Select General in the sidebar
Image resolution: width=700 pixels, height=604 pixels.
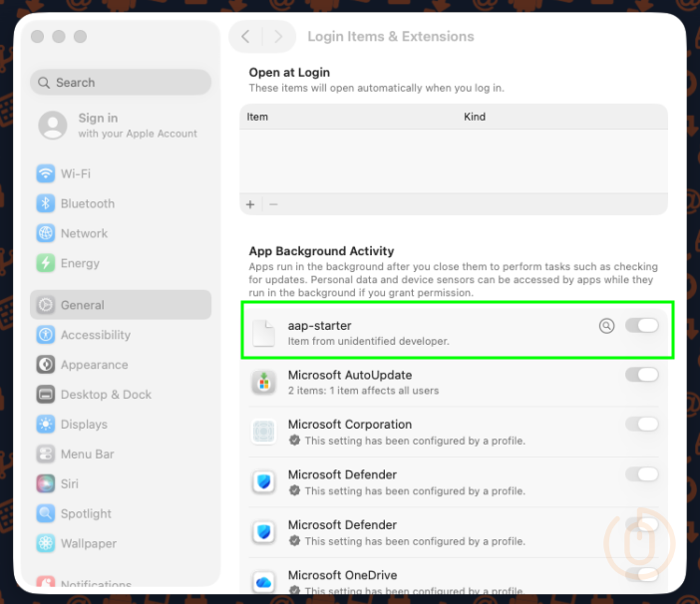(121, 305)
